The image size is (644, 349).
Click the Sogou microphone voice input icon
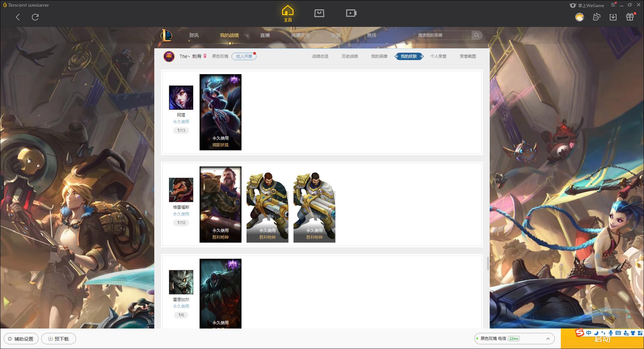[611, 333]
